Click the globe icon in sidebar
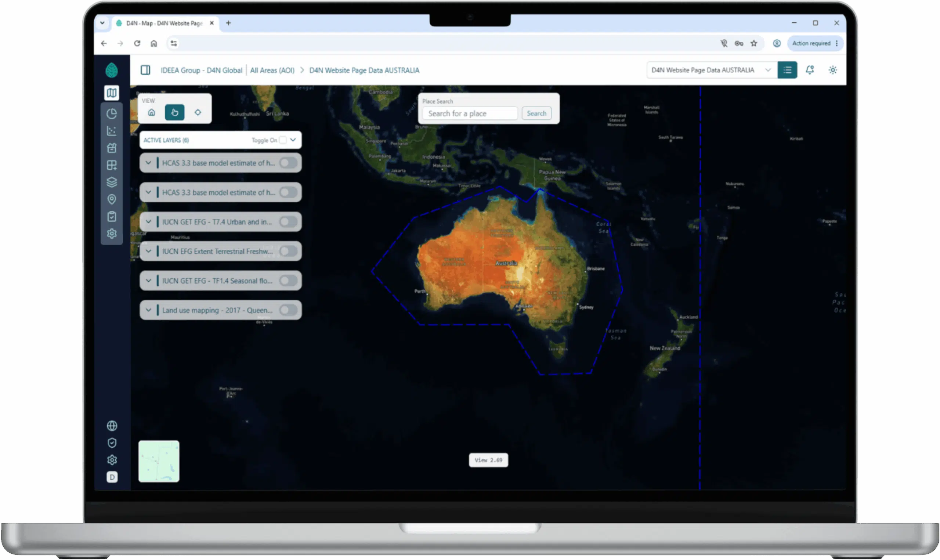 [x=112, y=426]
